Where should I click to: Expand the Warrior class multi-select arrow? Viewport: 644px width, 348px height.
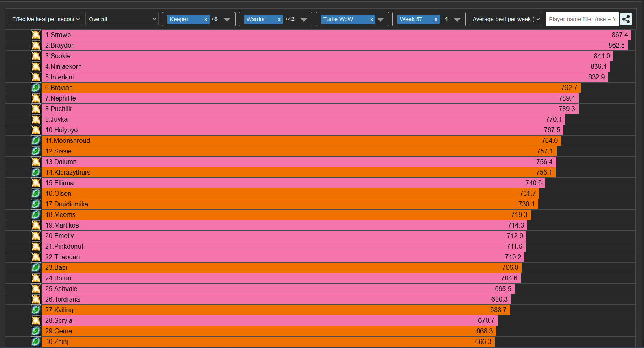click(x=304, y=20)
